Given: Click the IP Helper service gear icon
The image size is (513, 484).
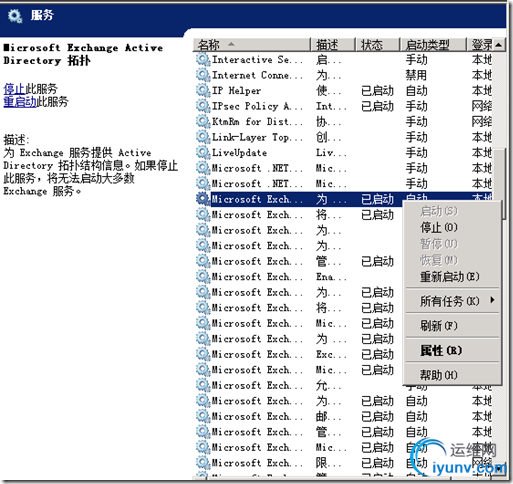Looking at the screenshot, I should click(203, 90).
